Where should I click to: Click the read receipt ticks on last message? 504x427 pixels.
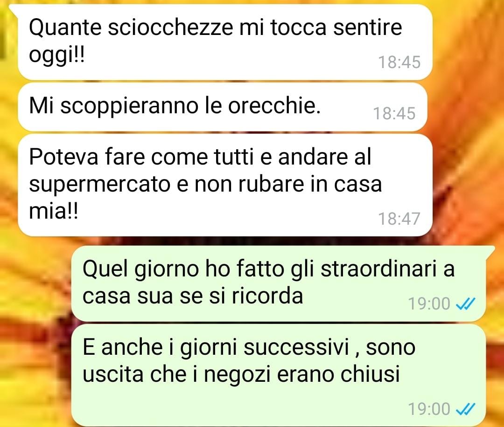click(x=465, y=409)
